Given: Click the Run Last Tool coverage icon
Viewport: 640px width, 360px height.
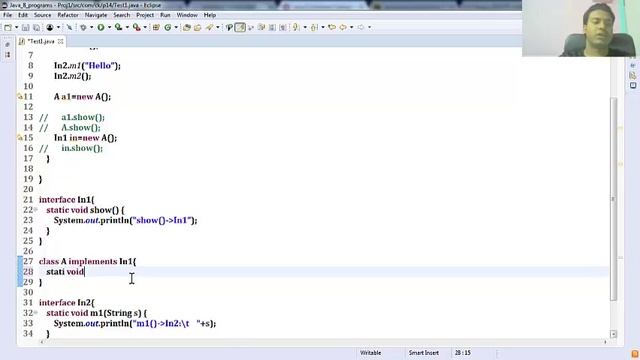Looking at the screenshot, I should coord(118,27).
